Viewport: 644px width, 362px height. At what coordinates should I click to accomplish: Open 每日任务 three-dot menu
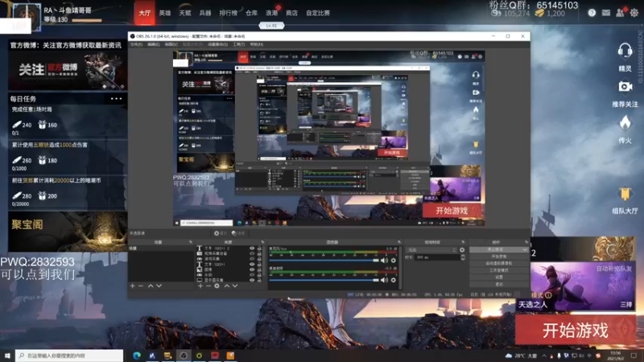coord(116,98)
